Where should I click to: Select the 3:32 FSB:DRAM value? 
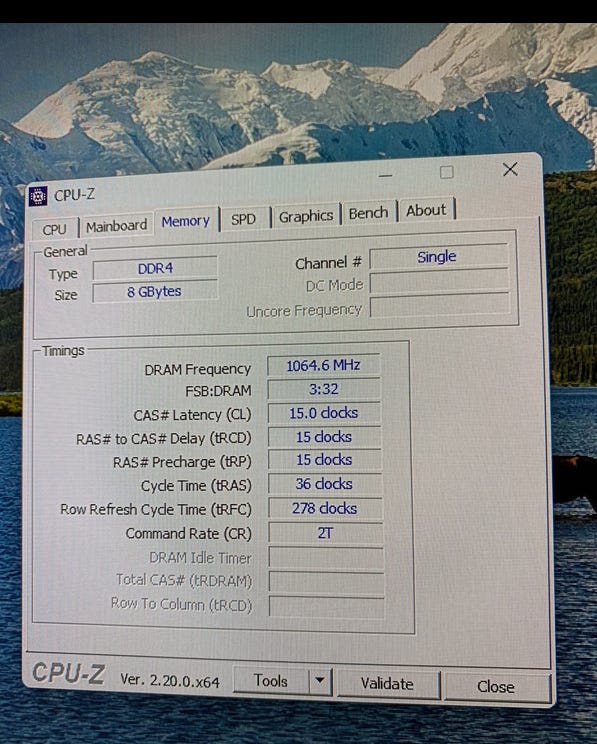point(324,390)
